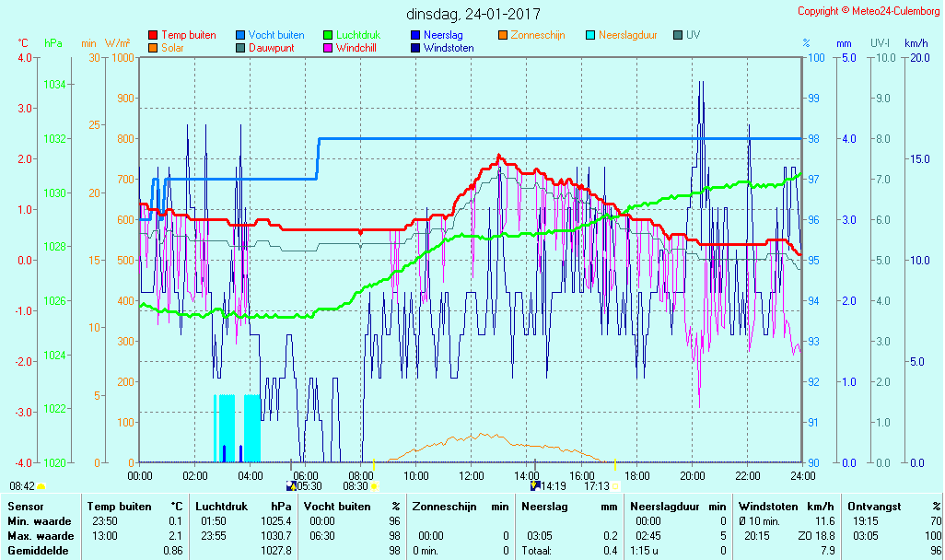Click the magenta Windchill legend square
The height and width of the screenshot is (560, 945).
pyautogui.click(x=328, y=48)
